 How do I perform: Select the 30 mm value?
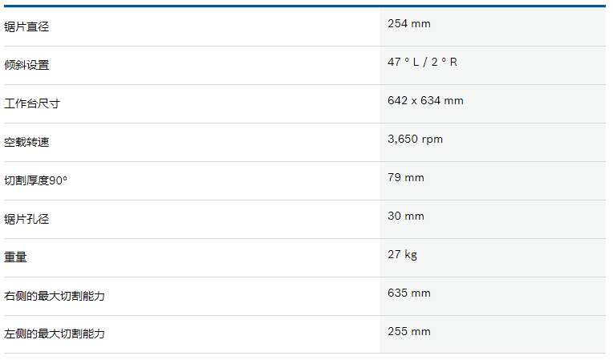click(406, 216)
